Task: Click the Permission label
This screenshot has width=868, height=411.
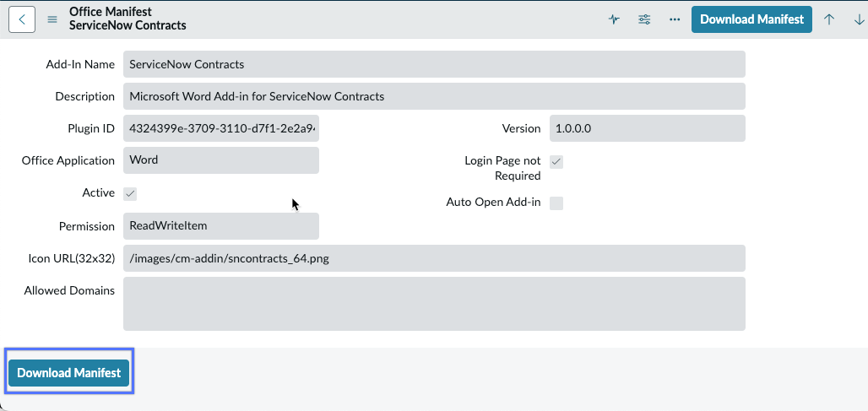Action: coord(87,226)
